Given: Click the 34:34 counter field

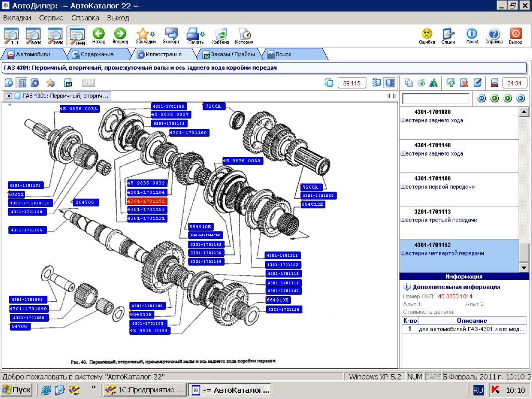Looking at the screenshot, I should click(515, 83).
